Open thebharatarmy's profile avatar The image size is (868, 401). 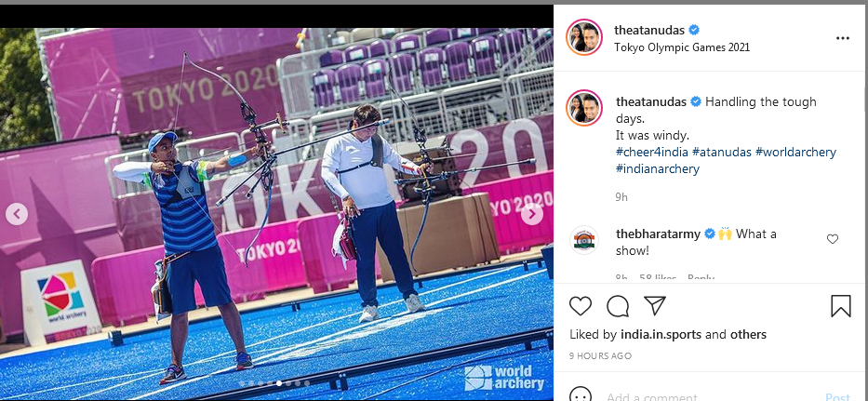(x=584, y=240)
